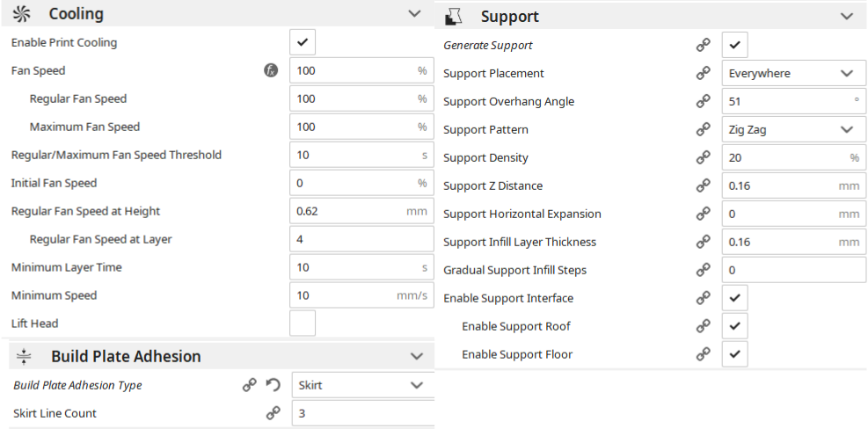This screenshot has height=429, width=868.
Task: Collapse the Cooling section header
Action: (414, 14)
